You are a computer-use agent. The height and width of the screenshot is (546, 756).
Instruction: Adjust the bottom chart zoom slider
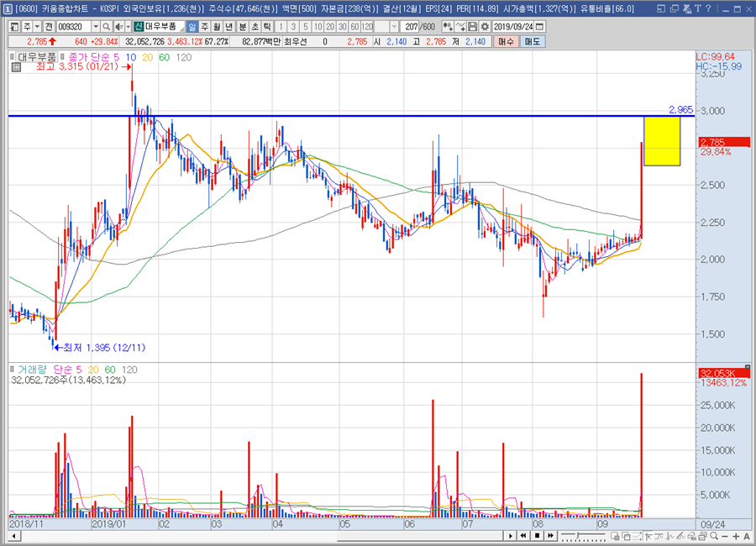click(x=582, y=536)
